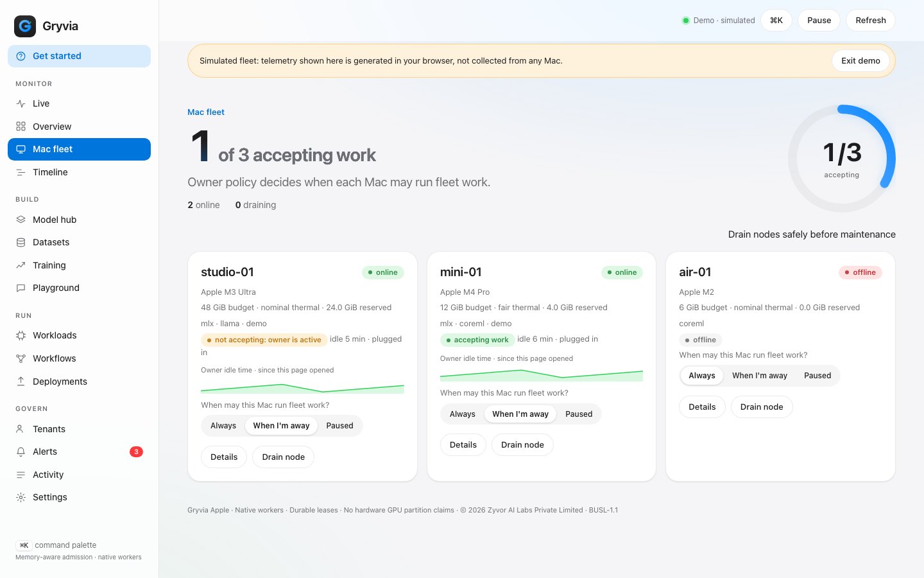924x578 pixels.
Task: Click the Datasets database icon
Action: (21, 242)
